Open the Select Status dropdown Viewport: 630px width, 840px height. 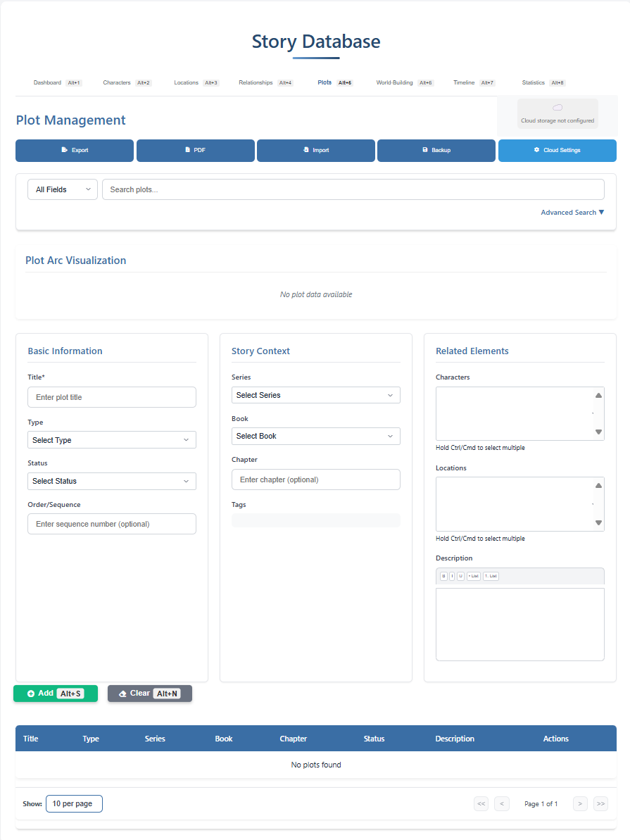pos(111,481)
